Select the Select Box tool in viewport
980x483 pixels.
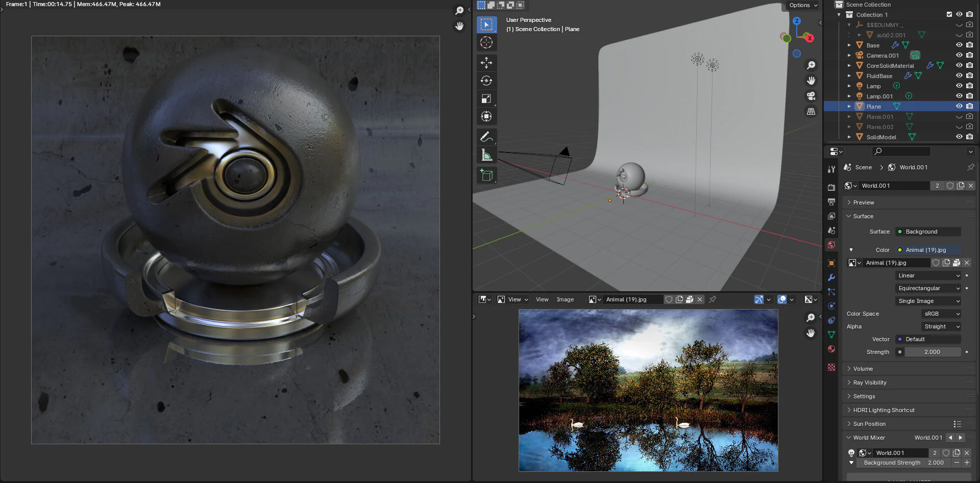(486, 24)
